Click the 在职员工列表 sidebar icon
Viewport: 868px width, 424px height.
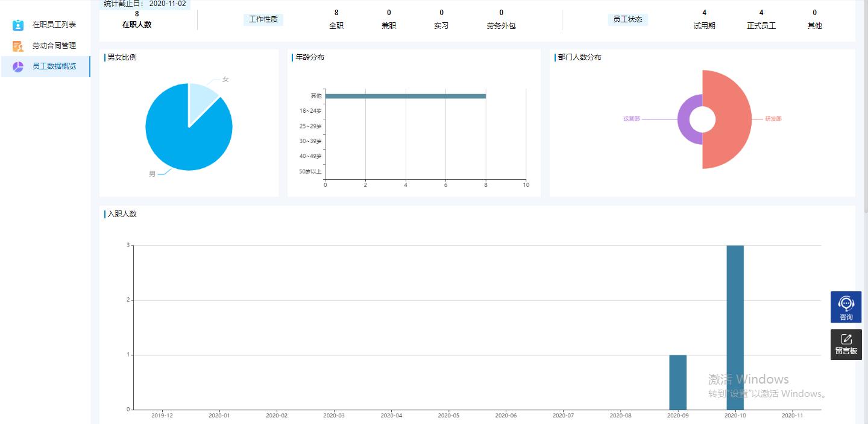pos(18,25)
